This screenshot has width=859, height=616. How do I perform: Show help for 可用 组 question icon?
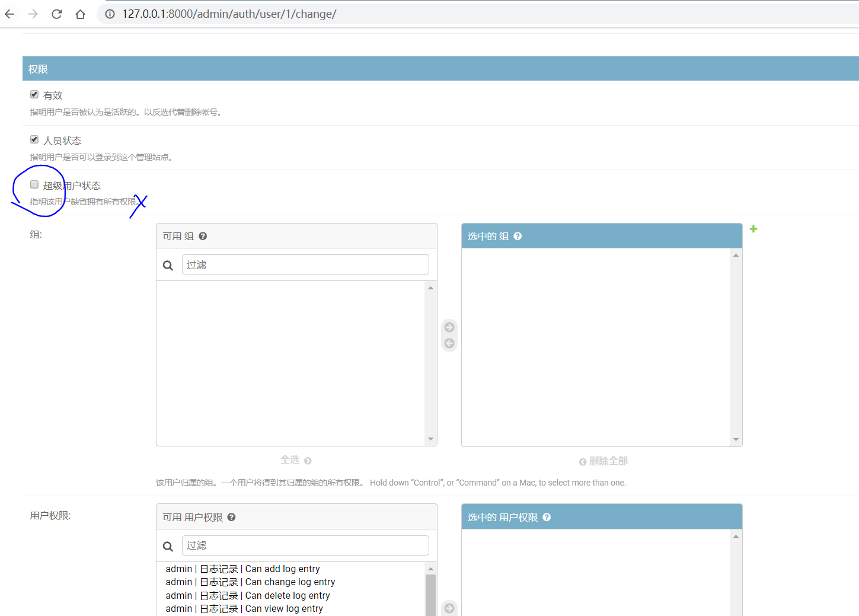[x=203, y=236]
